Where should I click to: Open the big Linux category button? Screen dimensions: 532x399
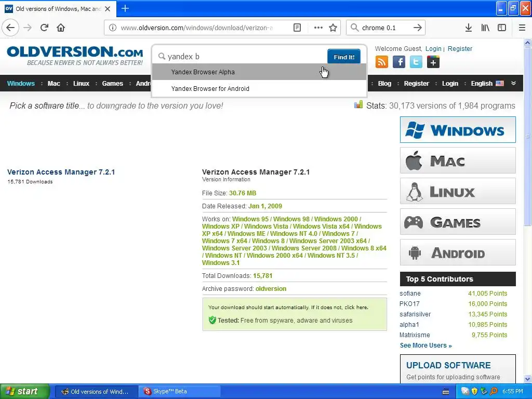[458, 191]
